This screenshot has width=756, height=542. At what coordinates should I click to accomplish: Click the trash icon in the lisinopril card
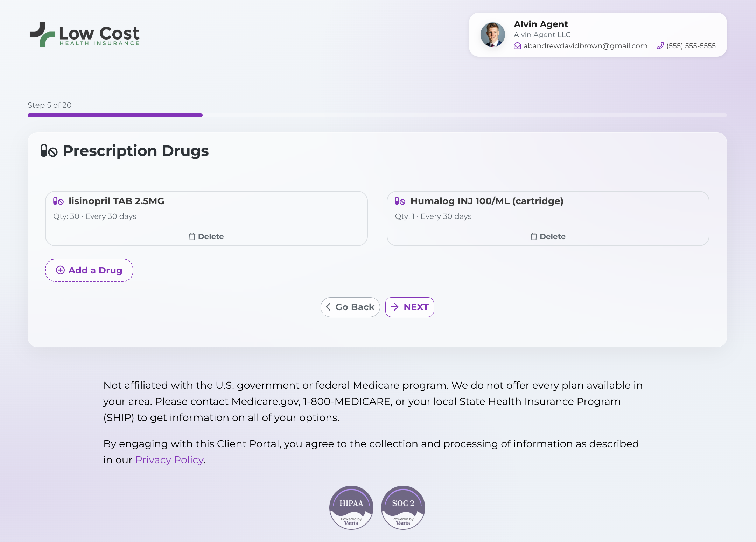pyautogui.click(x=192, y=236)
